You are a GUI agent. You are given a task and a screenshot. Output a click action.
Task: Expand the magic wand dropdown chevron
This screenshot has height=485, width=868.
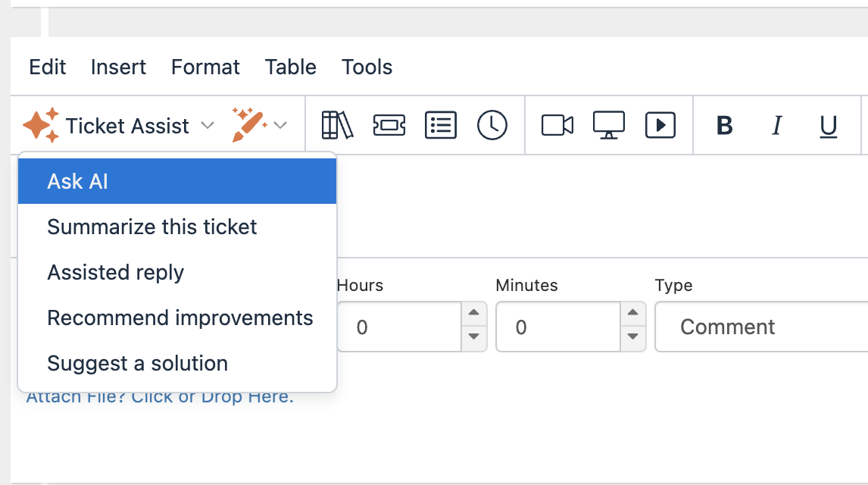pyautogui.click(x=281, y=126)
